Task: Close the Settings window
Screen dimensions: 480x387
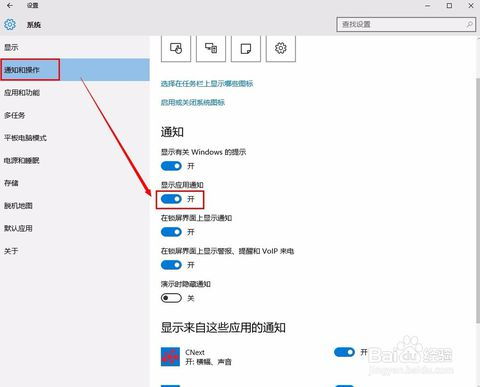Action: point(471,6)
